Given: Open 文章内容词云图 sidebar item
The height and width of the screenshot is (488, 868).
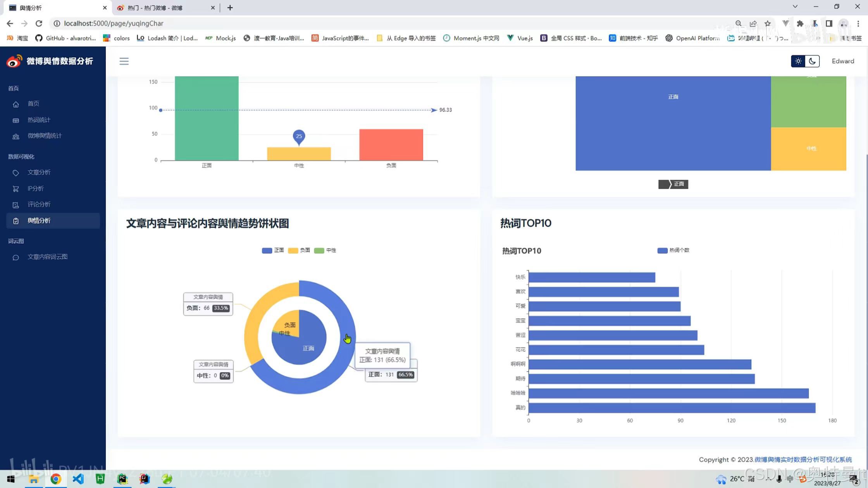Looking at the screenshot, I should pyautogui.click(x=47, y=257).
